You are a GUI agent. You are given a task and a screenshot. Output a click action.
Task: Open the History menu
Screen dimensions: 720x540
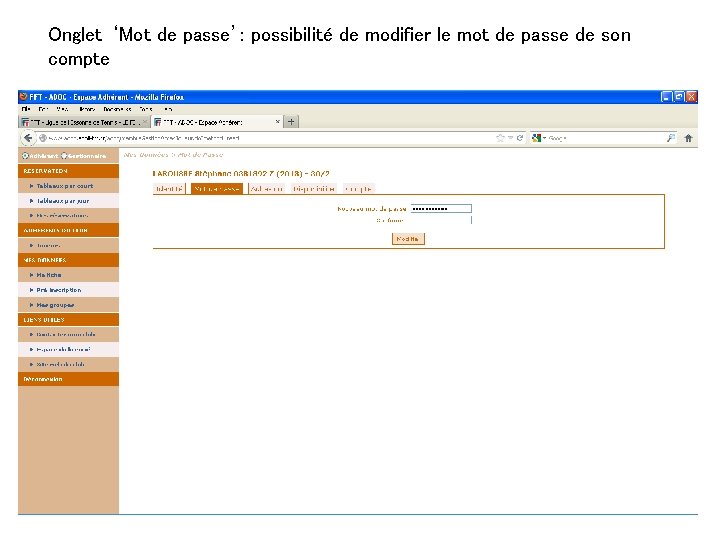click(87, 109)
